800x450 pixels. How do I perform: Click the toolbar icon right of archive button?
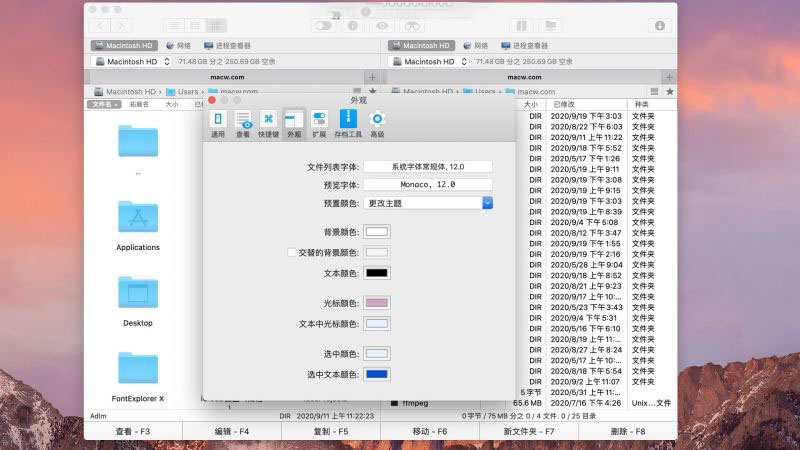tap(551, 26)
